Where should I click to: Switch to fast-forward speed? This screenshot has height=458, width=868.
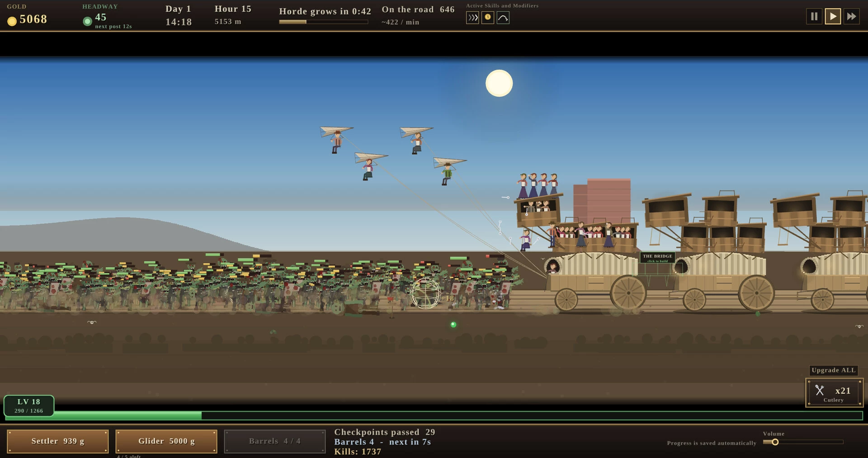tap(851, 17)
